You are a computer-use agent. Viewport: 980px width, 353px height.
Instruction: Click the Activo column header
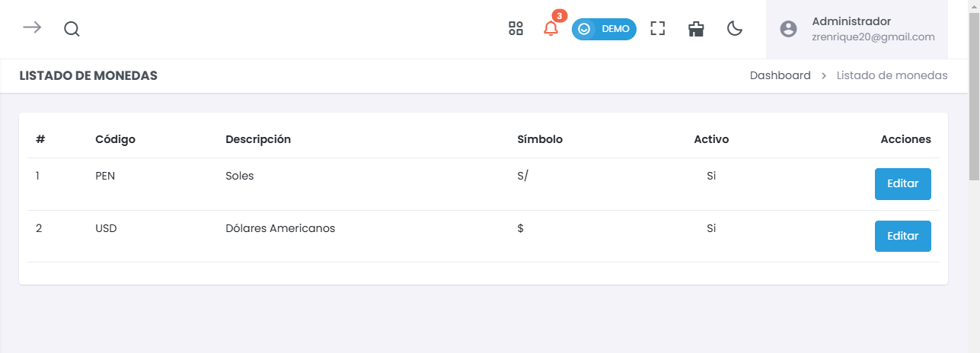(x=711, y=139)
